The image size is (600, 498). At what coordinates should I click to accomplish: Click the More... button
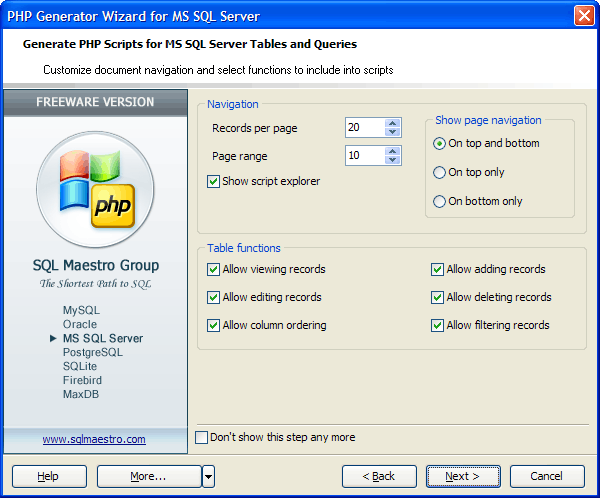coord(149,476)
